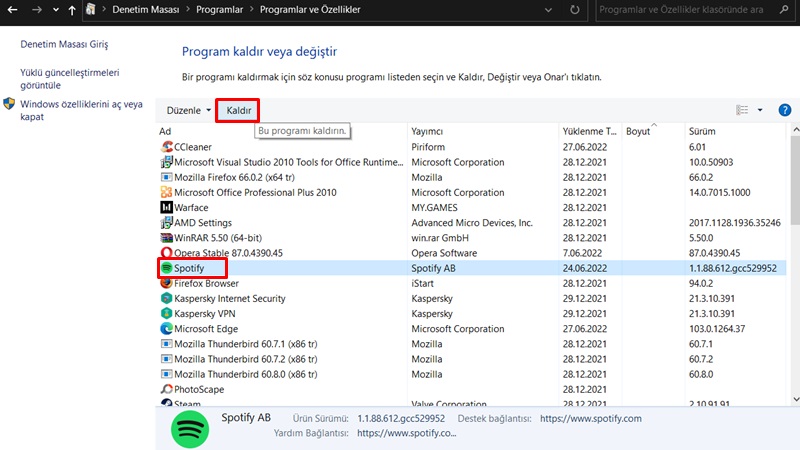The height and width of the screenshot is (450, 800).
Task: Click the Spotify icon in the list row
Action: pyautogui.click(x=166, y=268)
